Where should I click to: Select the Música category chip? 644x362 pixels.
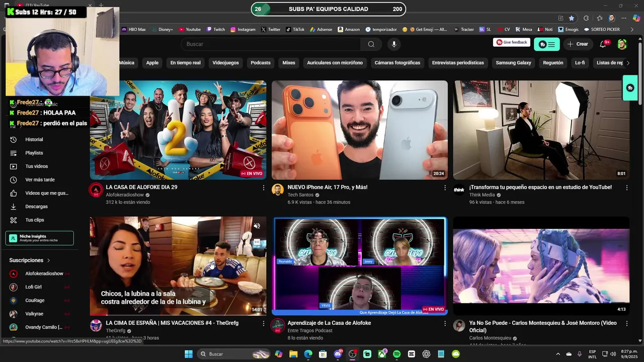point(127,63)
